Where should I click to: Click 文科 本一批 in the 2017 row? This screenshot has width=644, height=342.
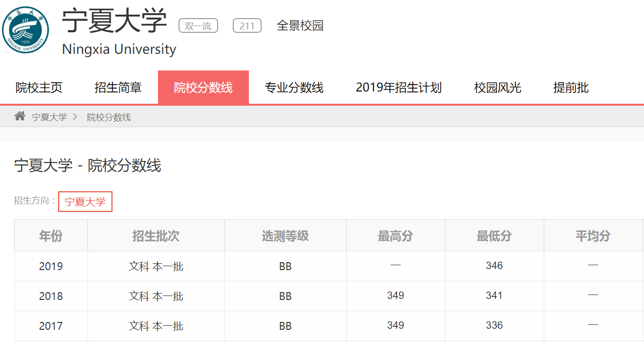point(156,326)
